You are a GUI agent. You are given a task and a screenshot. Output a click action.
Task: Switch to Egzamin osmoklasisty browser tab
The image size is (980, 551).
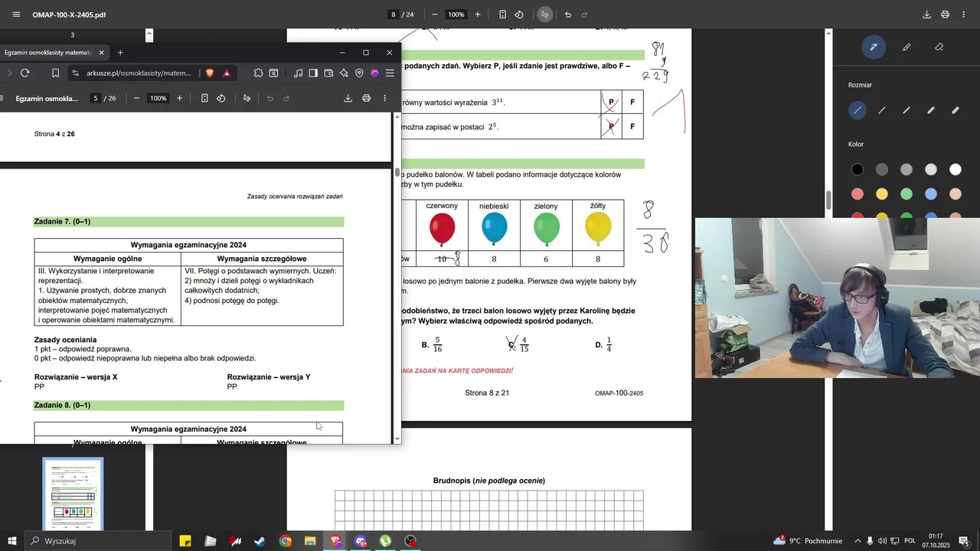(x=47, y=52)
